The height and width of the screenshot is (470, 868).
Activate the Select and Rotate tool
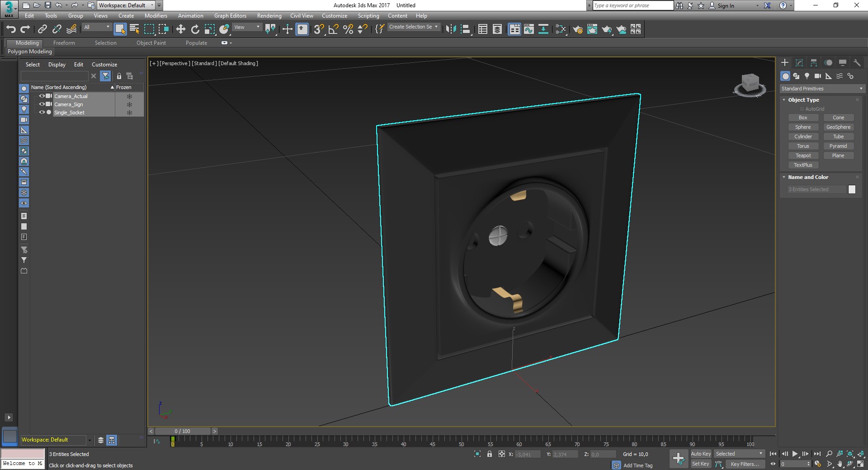[195, 29]
